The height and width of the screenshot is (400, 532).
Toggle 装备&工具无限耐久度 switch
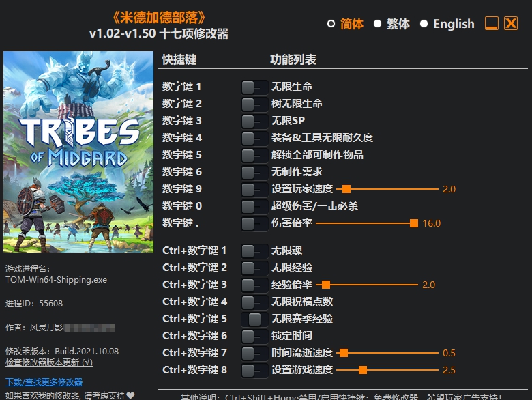pos(254,138)
